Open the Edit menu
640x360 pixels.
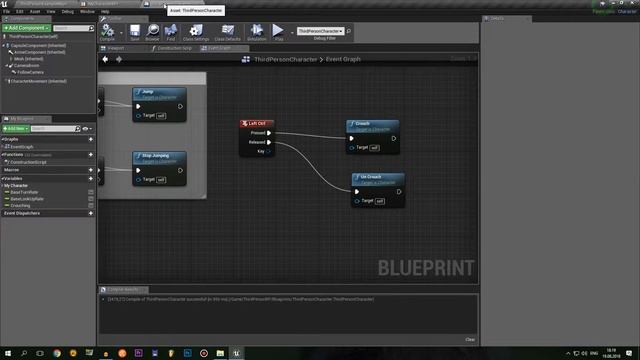pos(20,11)
